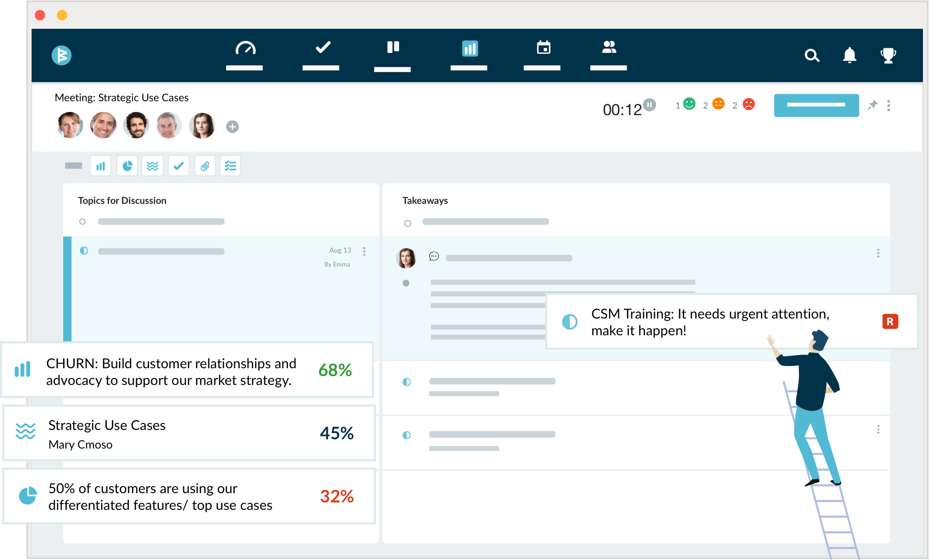This screenshot has height=560, width=929.
Task: Pause the meeting timer
Action: (x=650, y=104)
